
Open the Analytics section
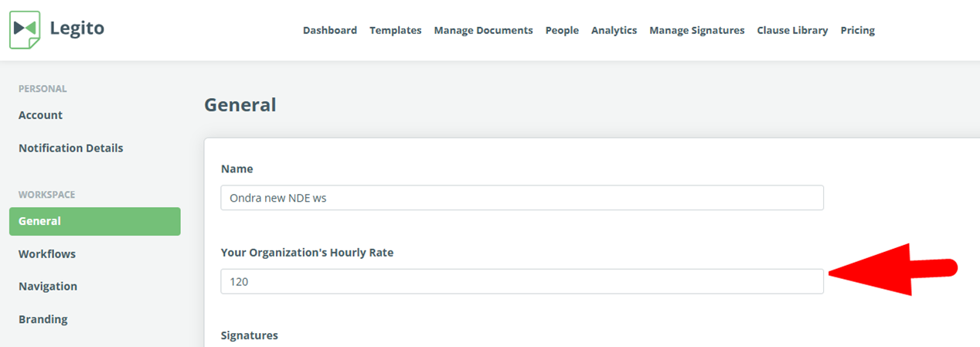click(x=614, y=30)
